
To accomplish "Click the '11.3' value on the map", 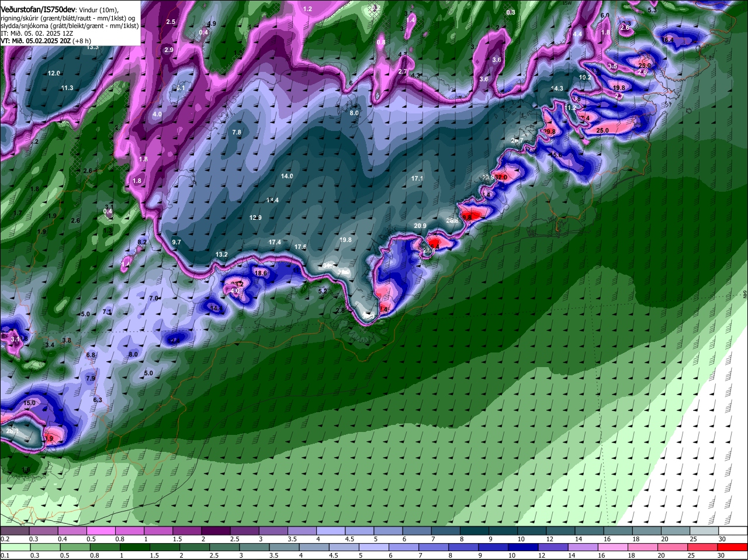I will pos(67,88).
